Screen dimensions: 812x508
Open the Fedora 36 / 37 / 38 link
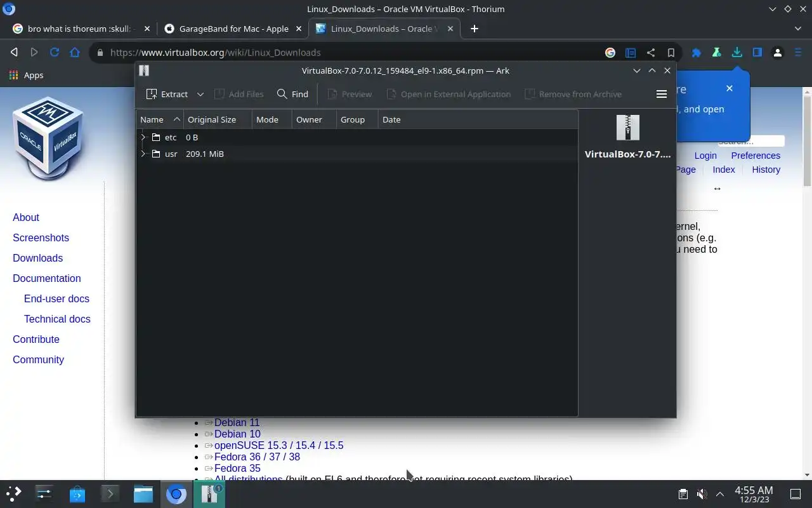click(x=257, y=457)
